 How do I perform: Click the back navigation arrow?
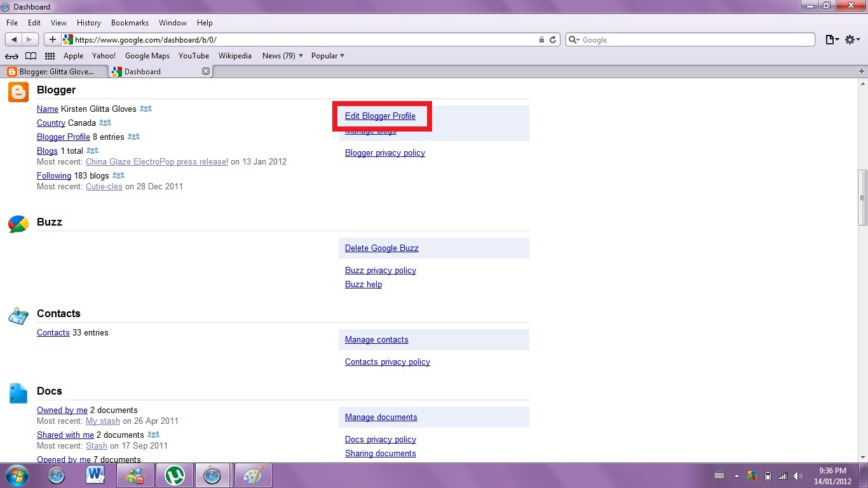(14, 39)
